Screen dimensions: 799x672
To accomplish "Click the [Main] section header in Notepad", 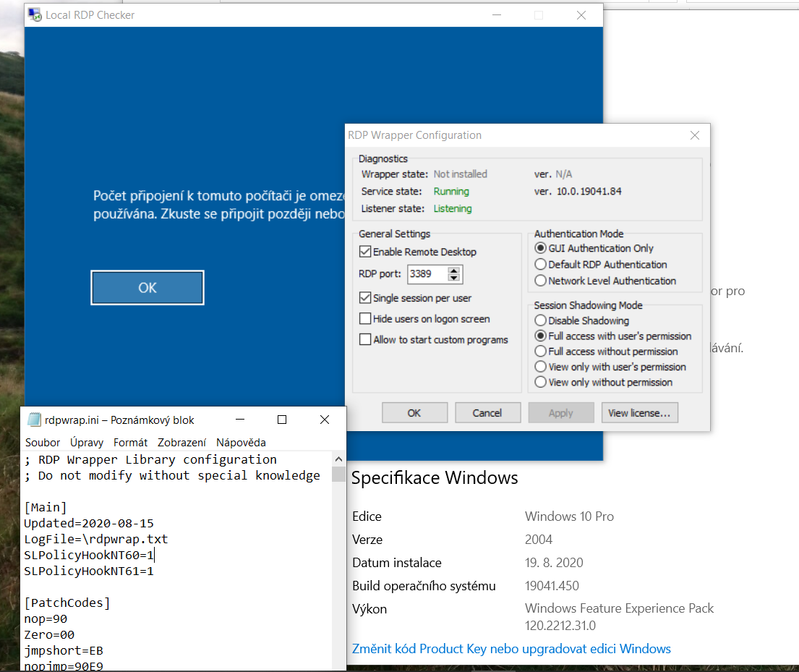I will 46,507.
